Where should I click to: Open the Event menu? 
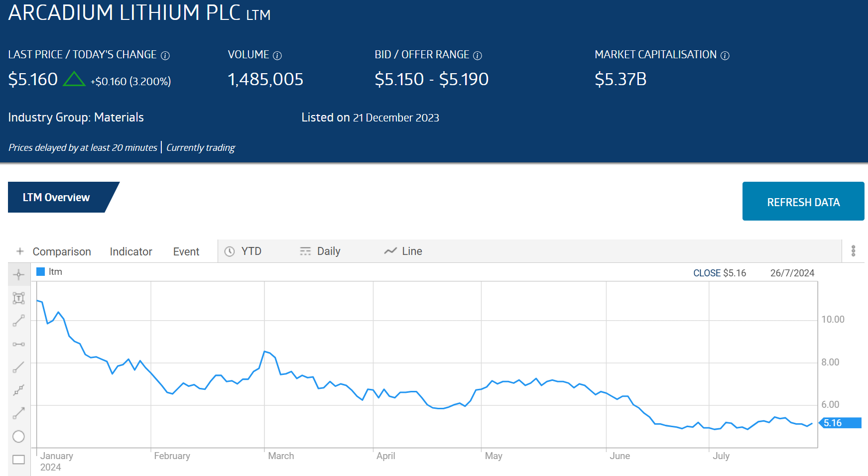[186, 252]
